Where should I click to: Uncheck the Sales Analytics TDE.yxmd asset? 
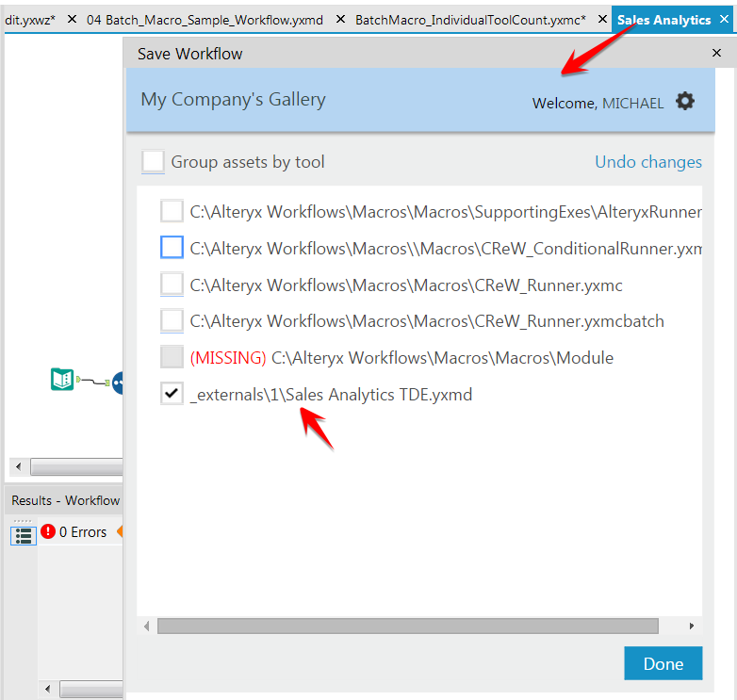172,394
